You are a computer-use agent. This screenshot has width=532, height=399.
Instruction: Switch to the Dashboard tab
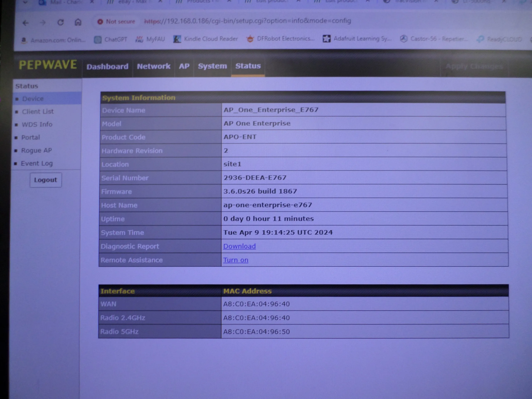pyautogui.click(x=107, y=67)
